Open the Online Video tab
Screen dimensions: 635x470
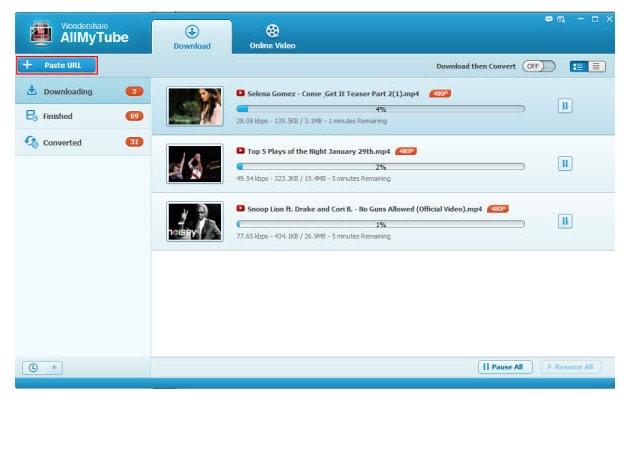click(273, 37)
